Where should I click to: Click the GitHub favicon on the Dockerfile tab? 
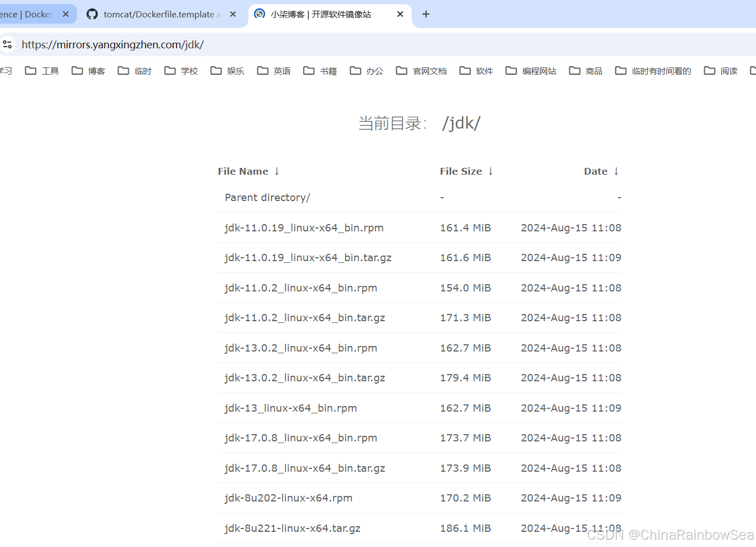coord(92,15)
